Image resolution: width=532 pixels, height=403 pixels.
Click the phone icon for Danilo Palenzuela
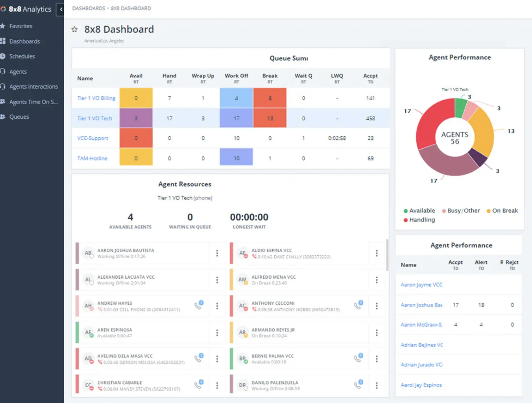click(x=358, y=385)
